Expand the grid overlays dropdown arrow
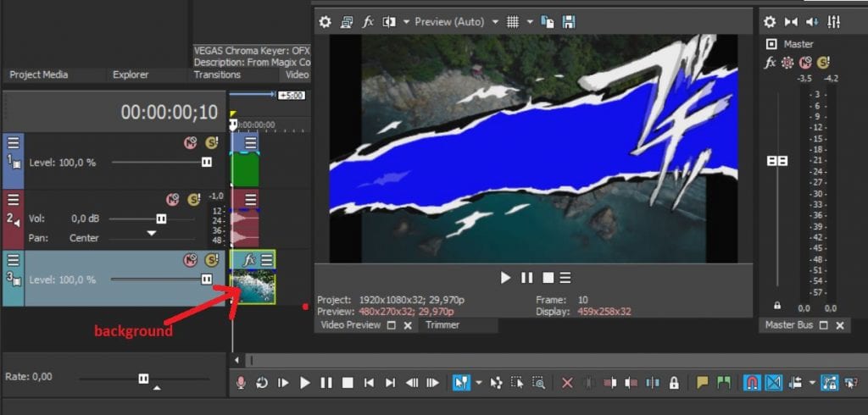 [x=530, y=22]
